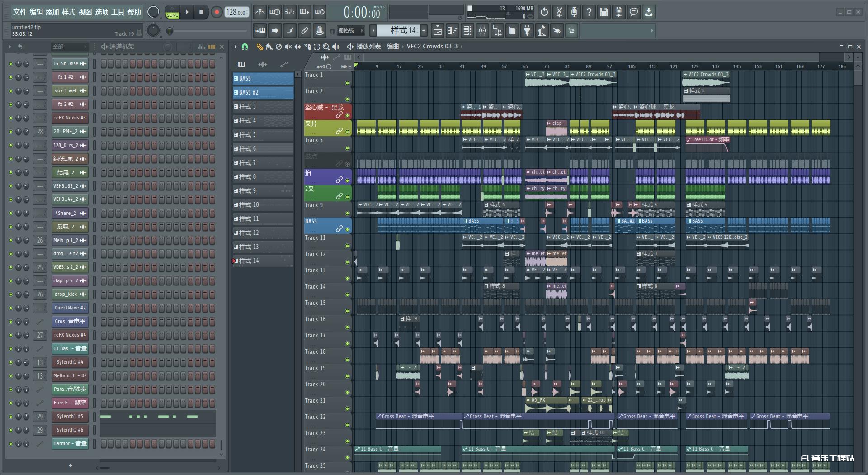Image resolution: width=868 pixels, height=475 pixels.
Task: Select 样式 10 in the pattern picker
Action: pyautogui.click(x=263, y=204)
